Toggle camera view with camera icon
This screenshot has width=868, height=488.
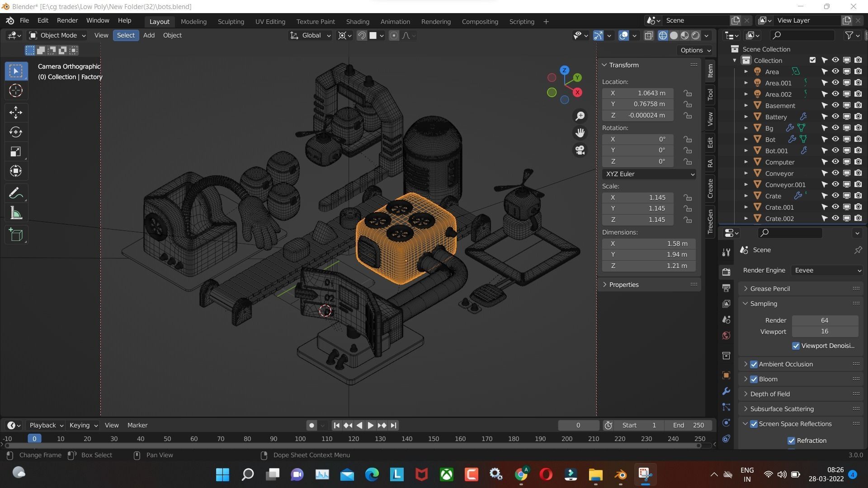click(580, 150)
